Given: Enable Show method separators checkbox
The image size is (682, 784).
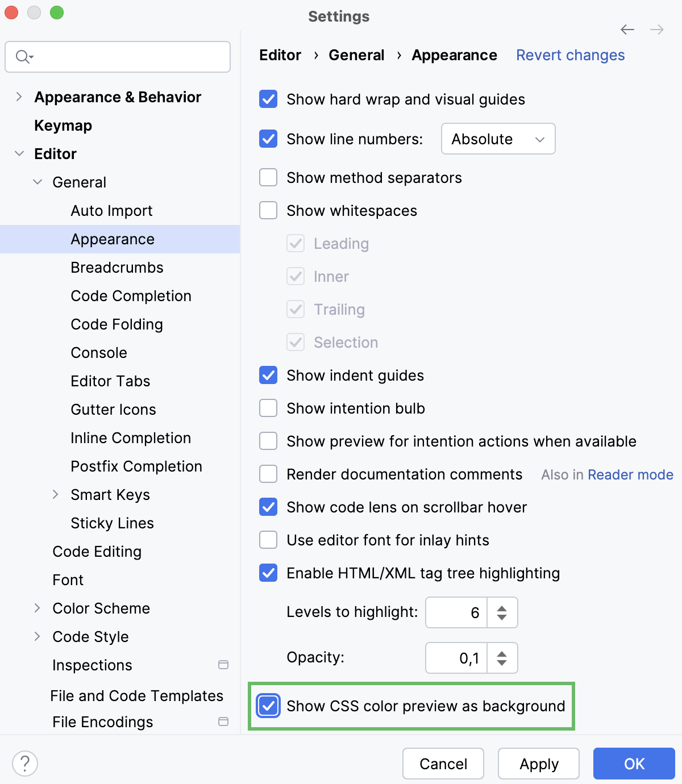Looking at the screenshot, I should [x=268, y=178].
